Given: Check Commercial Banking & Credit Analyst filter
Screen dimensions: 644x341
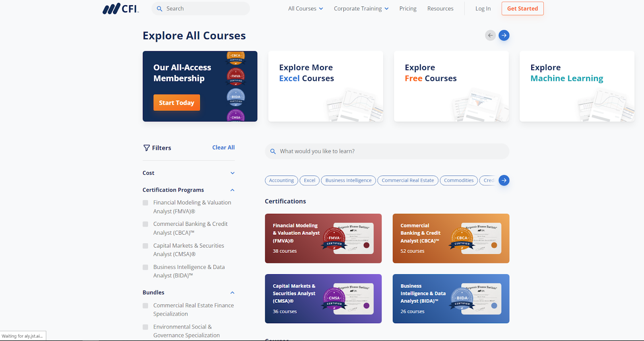Looking at the screenshot, I should click(145, 224).
